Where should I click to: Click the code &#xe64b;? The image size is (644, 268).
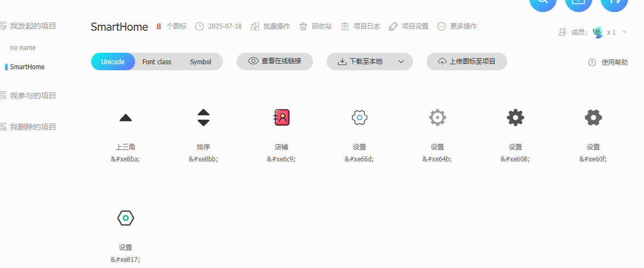coord(438,159)
